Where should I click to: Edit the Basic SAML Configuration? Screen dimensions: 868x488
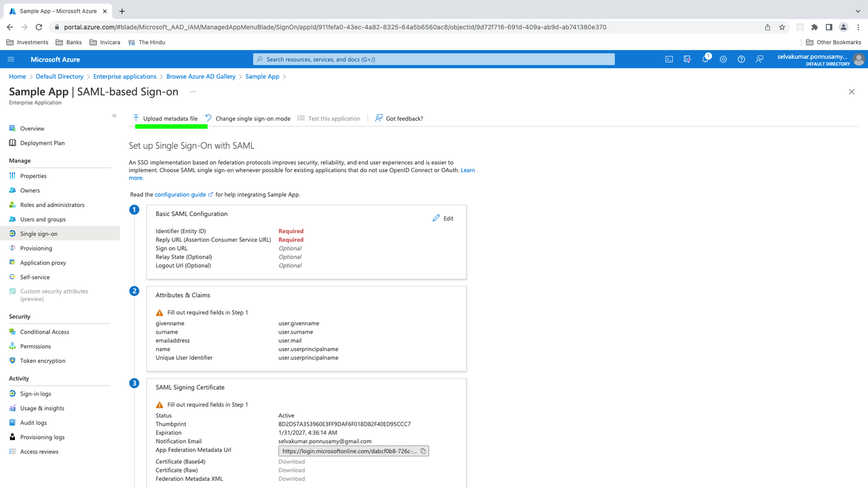coord(443,218)
